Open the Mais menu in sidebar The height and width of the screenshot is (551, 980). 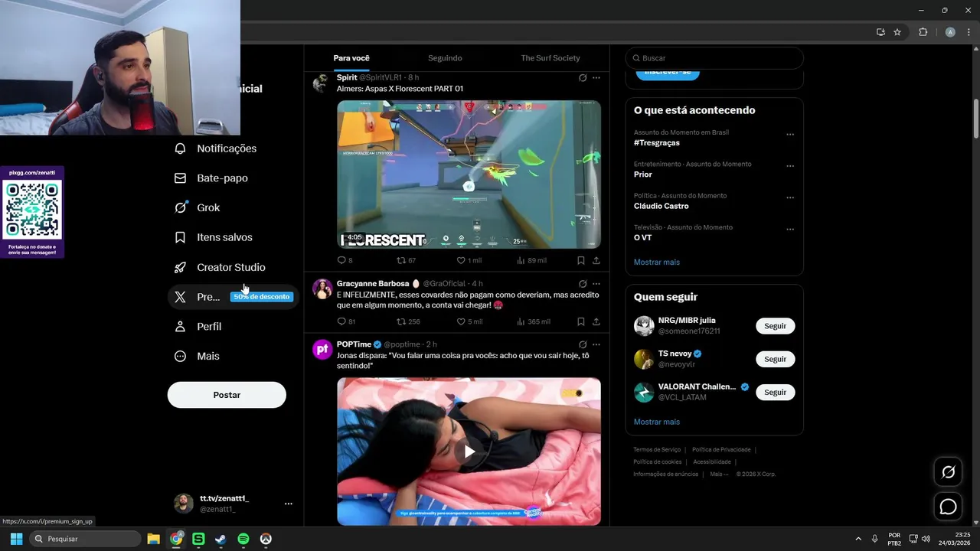tap(198, 357)
